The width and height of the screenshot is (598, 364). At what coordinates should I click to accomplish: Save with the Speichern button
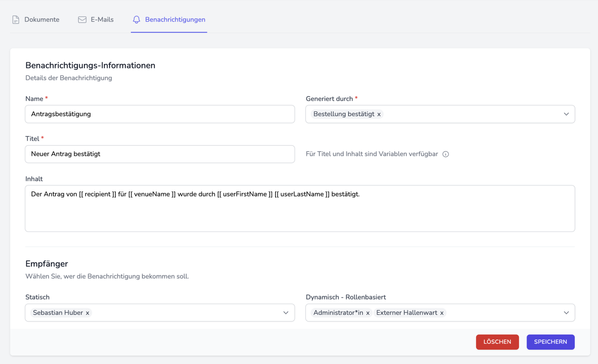pyautogui.click(x=551, y=342)
